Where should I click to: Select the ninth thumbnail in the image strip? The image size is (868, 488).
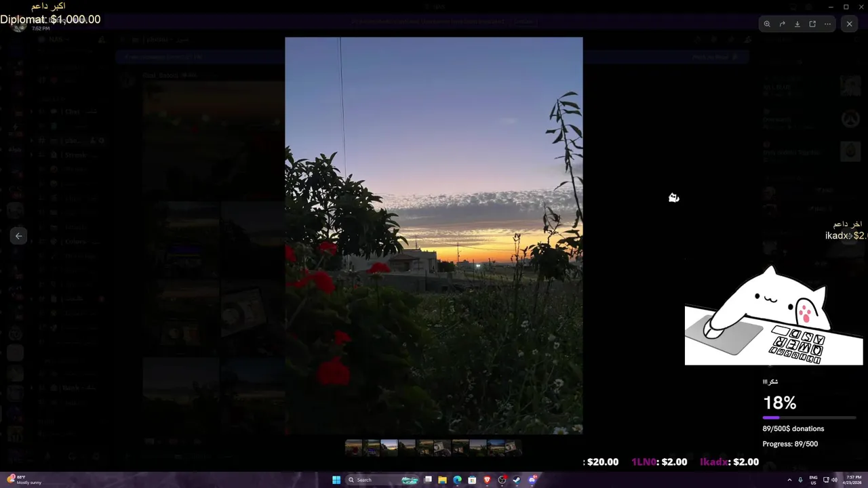tap(496, 447)
